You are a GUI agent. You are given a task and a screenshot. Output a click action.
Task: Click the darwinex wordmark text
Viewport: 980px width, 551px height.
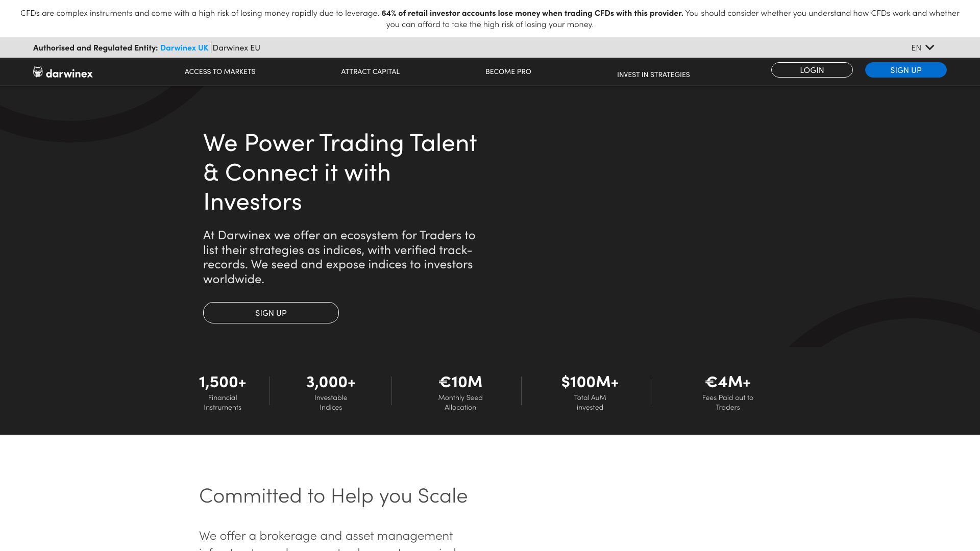pyautogui.click(x=69, y=73)
